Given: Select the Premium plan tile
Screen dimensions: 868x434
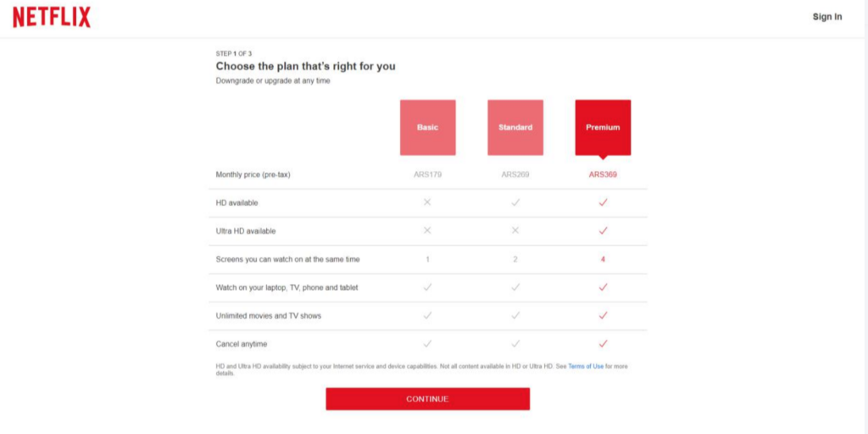Looking at the screenshot, I should point(603,127).
